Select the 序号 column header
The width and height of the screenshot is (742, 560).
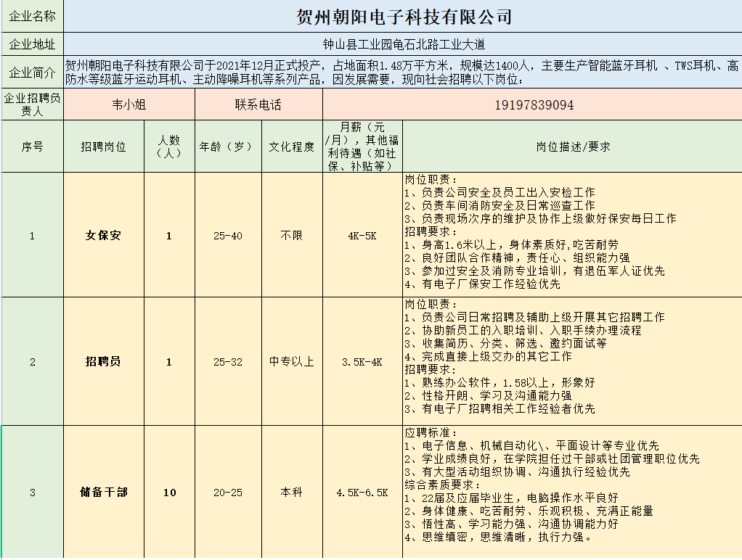[32, 145]
